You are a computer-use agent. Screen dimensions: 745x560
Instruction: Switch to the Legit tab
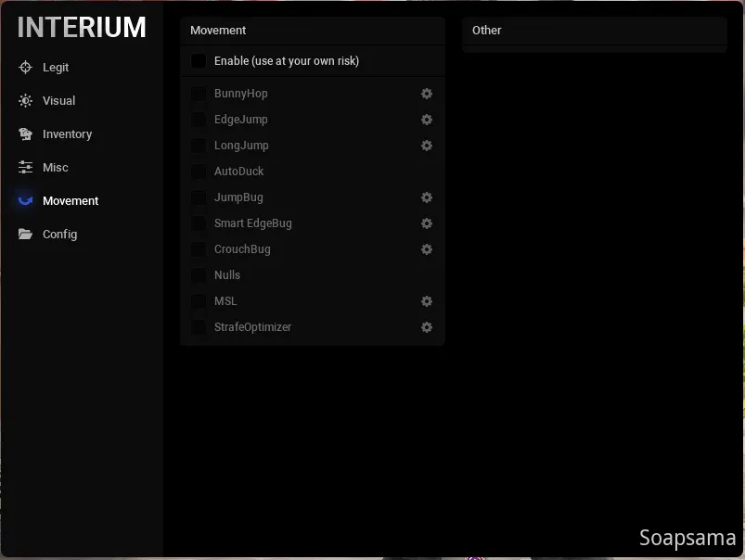coord(56,68)
